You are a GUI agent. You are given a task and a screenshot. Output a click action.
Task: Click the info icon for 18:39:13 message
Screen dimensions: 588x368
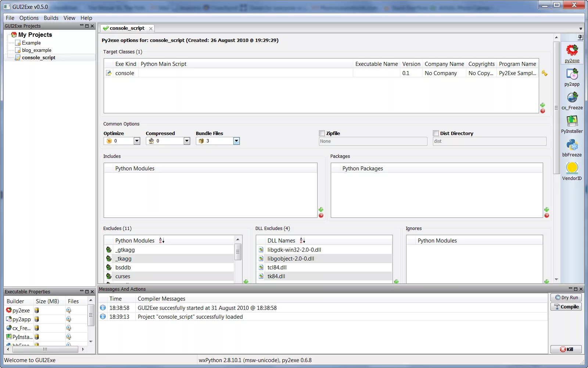[x=103, y=316]
